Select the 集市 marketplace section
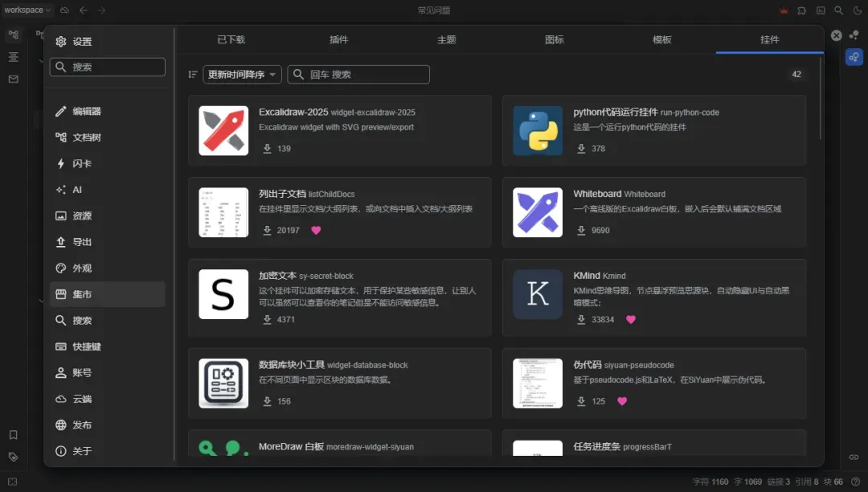This screenshot has height=492, width=868. point(108,294)
